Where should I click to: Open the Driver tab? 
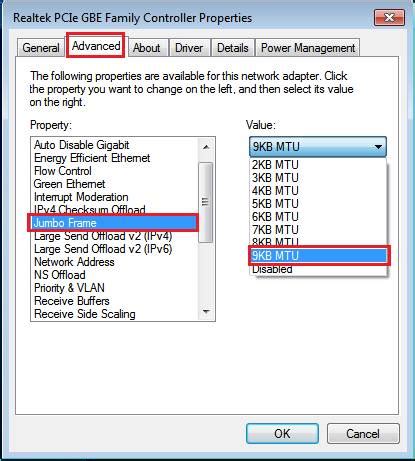tap(189, 48)
